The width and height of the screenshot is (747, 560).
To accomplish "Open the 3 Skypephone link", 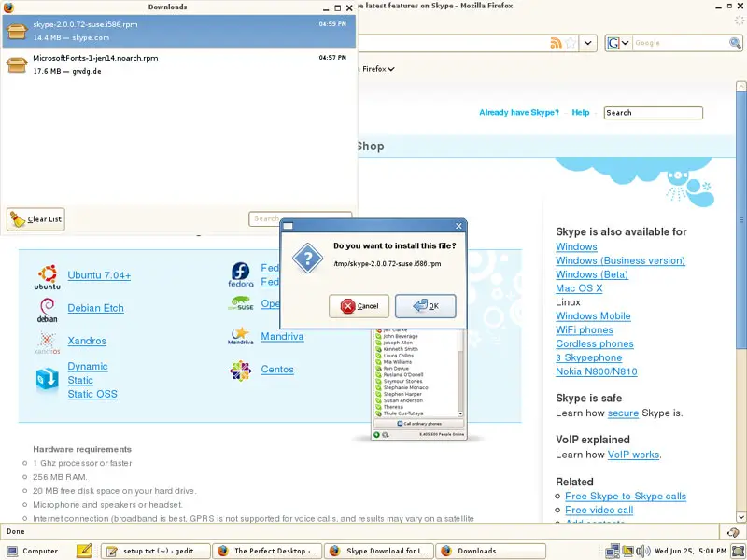I will coord(589,357).
